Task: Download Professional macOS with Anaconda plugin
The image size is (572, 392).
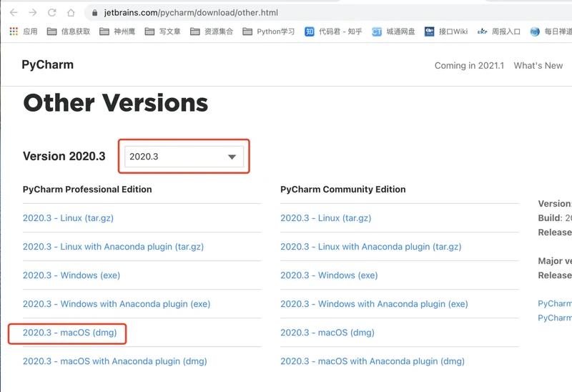Action: click(x=115, y=361)
